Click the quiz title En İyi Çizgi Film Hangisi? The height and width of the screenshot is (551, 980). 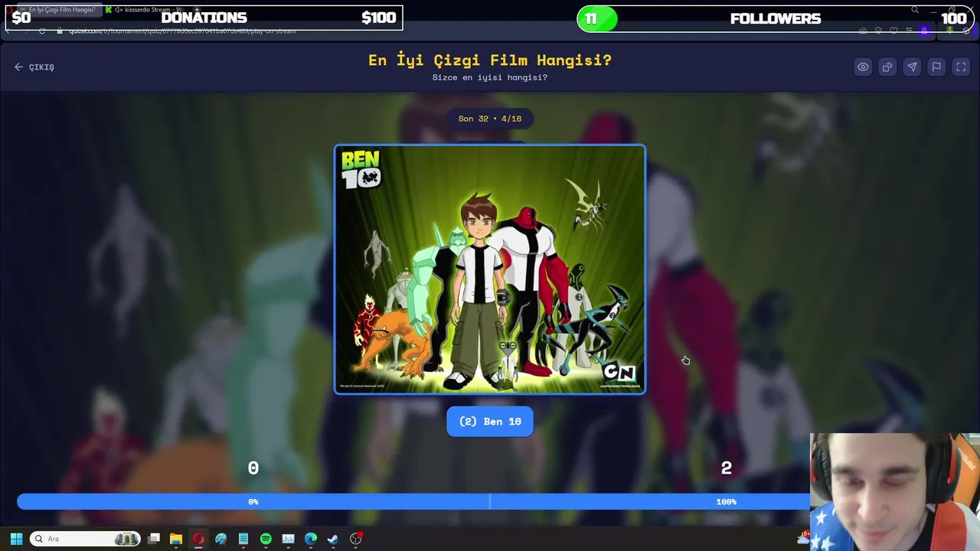tap(490, 60)
